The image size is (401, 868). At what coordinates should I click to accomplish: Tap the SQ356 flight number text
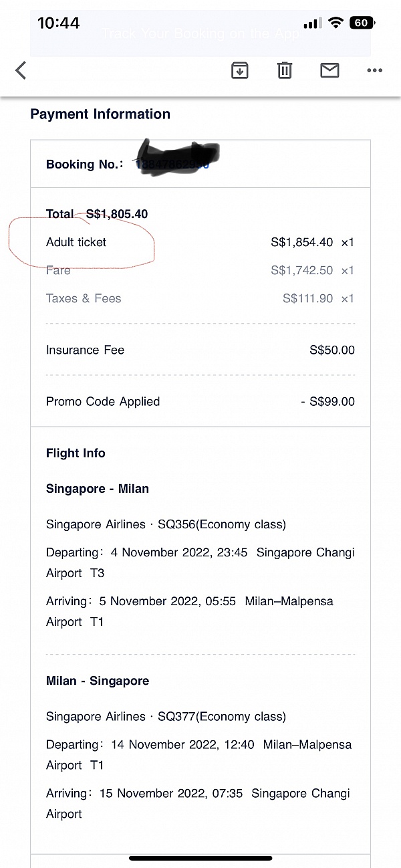177,524
